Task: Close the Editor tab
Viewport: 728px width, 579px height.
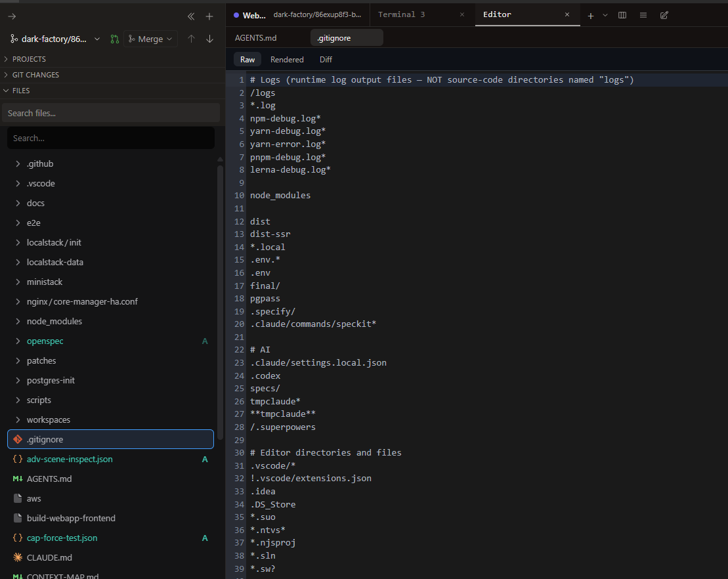Action: (567, 15)
